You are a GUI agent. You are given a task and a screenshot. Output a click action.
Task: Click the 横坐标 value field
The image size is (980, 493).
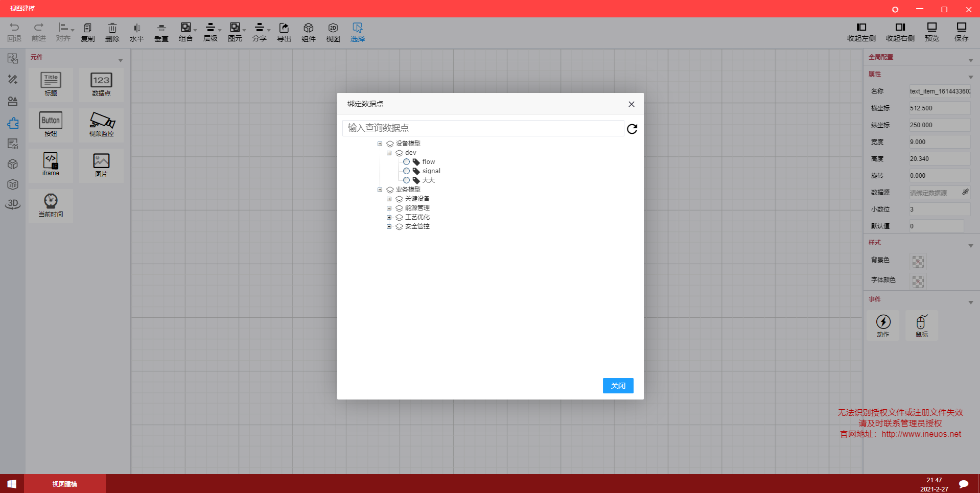(940, 108)
